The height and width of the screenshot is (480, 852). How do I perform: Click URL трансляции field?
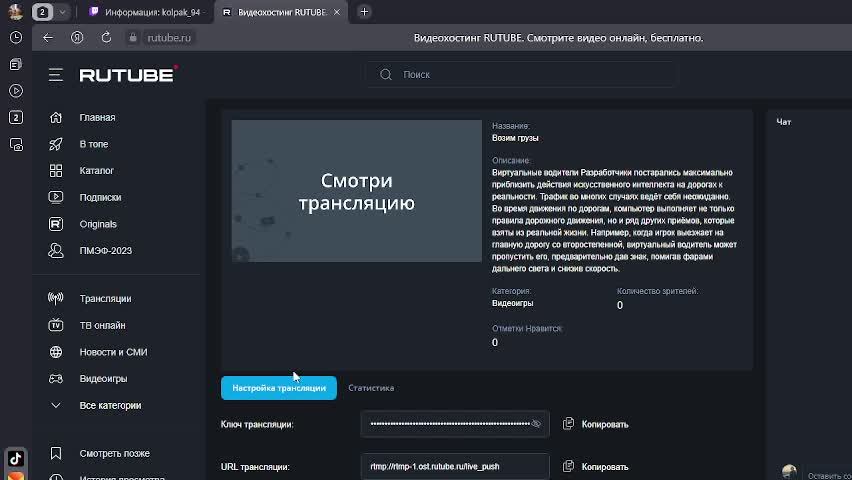[455, 466]
